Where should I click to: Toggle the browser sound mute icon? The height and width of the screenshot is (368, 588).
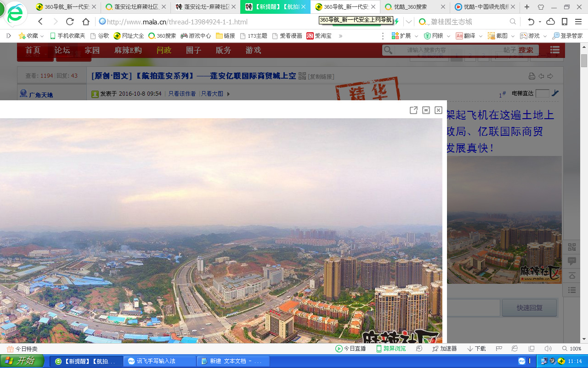(548, 349)
